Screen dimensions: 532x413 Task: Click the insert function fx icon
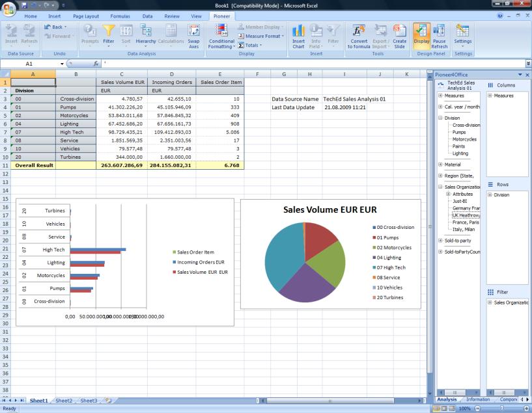(96, 63)
